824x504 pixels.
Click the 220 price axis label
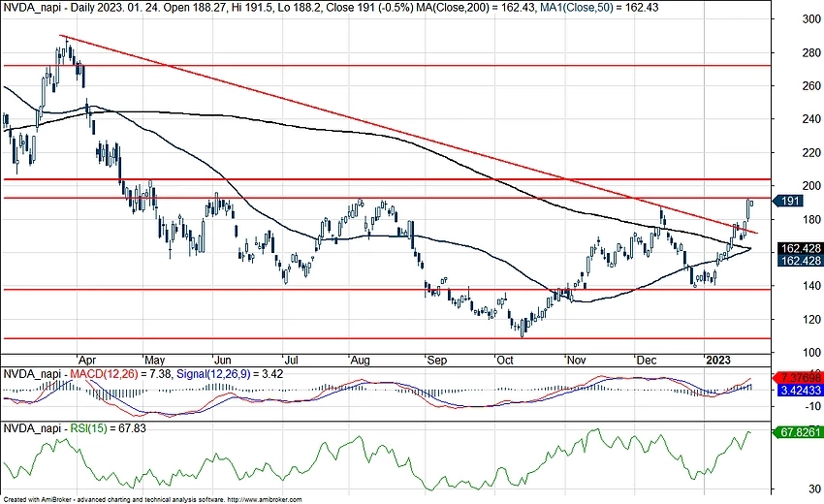[x=811, y=153]
